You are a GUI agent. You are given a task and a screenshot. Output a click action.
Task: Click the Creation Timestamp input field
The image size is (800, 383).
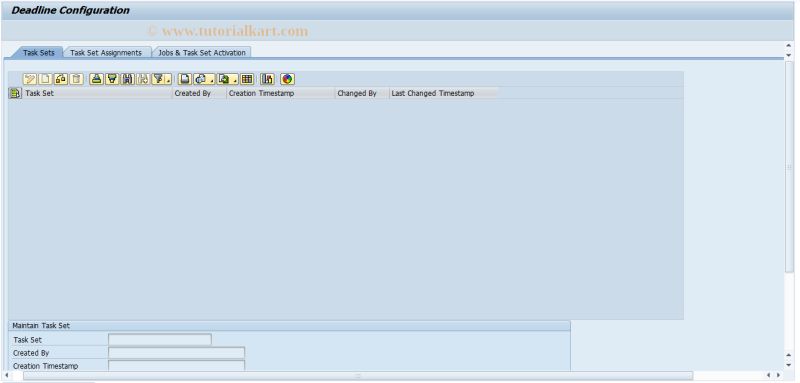tap(177, 366)
